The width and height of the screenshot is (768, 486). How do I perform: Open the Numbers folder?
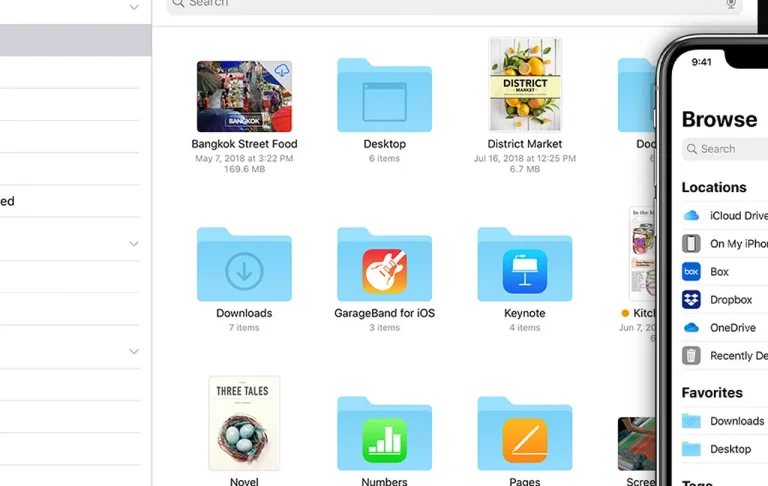click(384, 434)
